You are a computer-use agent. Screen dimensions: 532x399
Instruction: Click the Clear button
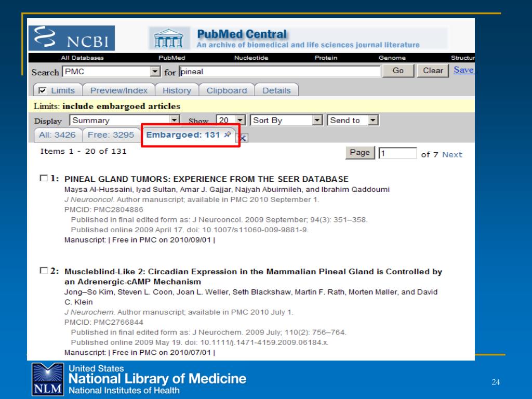(x=433, y=71)
